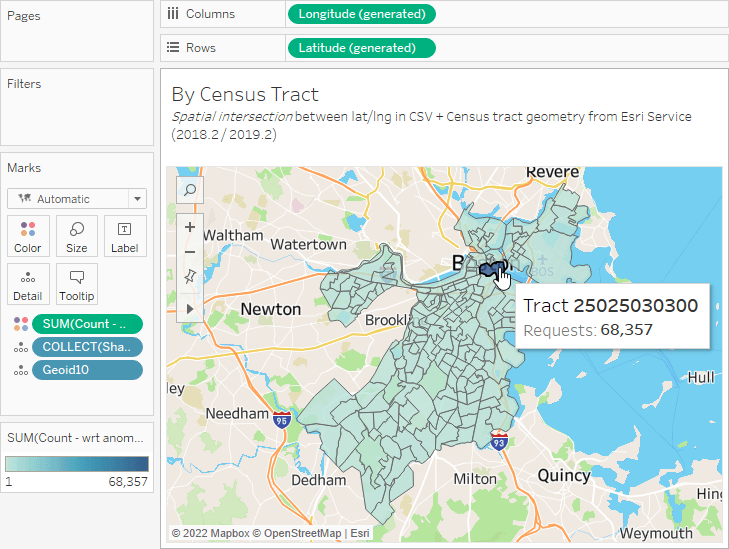Click color icon beside SUM(Count) pill

coord(21,324)
